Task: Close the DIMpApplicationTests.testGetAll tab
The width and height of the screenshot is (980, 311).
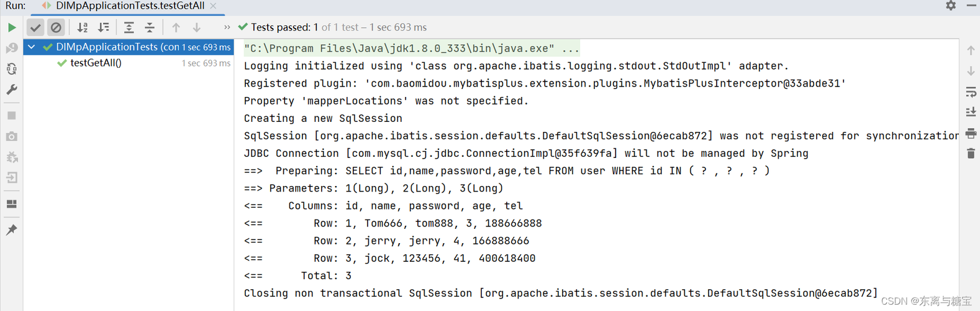Action: [x=213, y=6]
